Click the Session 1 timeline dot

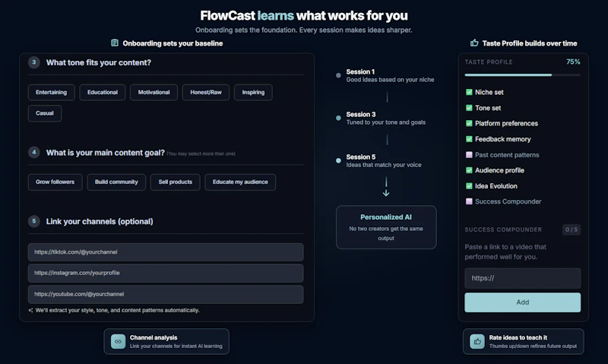(338, 75)
